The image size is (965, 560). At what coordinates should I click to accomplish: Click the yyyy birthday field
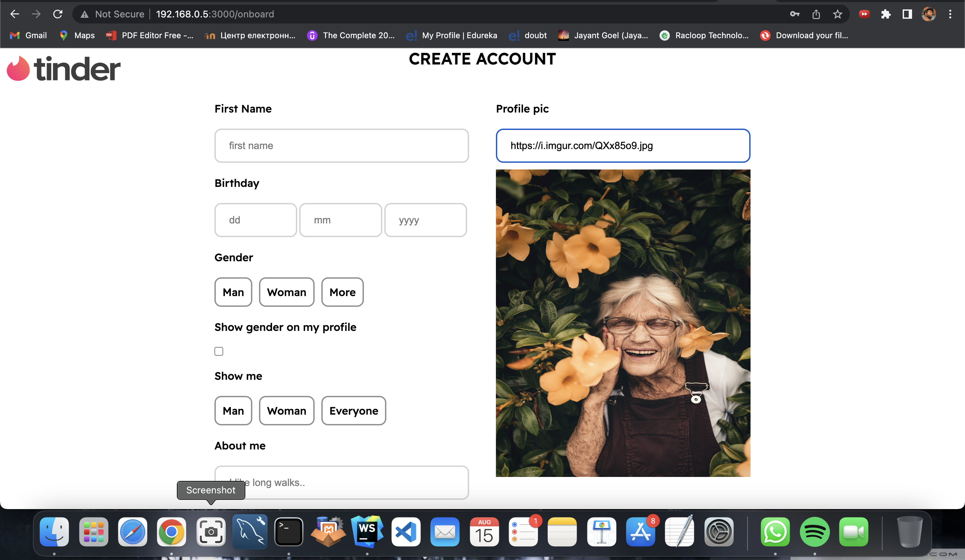(426, 220)
